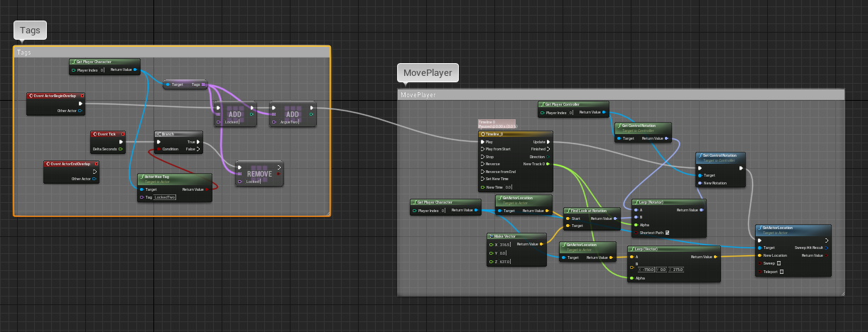Toggle the Shortest Path checkbox on Lerp (Rotator)
868x332 pixels.
pyautogui.click(x=667, y=233)
